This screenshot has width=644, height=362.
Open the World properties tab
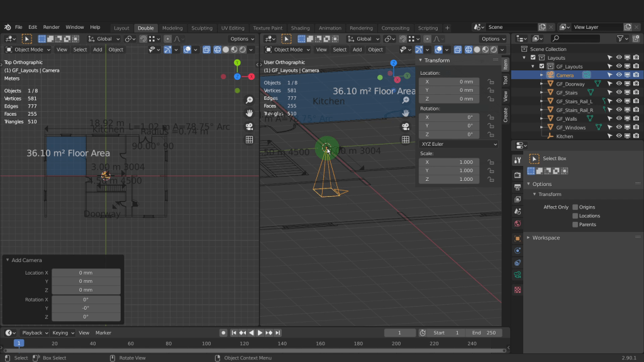click(x=518, y=224)
